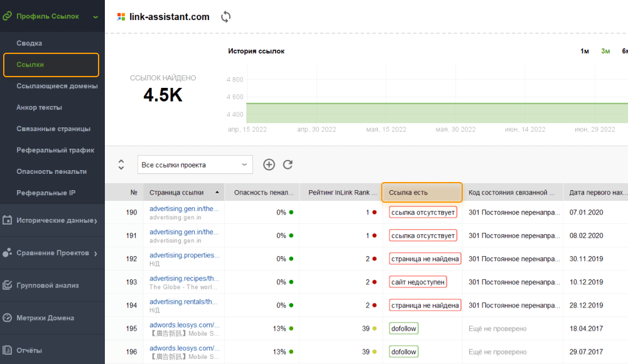Open Связанные страницы
The width and height of the screenshot is (628, 364).
point(53,129)
